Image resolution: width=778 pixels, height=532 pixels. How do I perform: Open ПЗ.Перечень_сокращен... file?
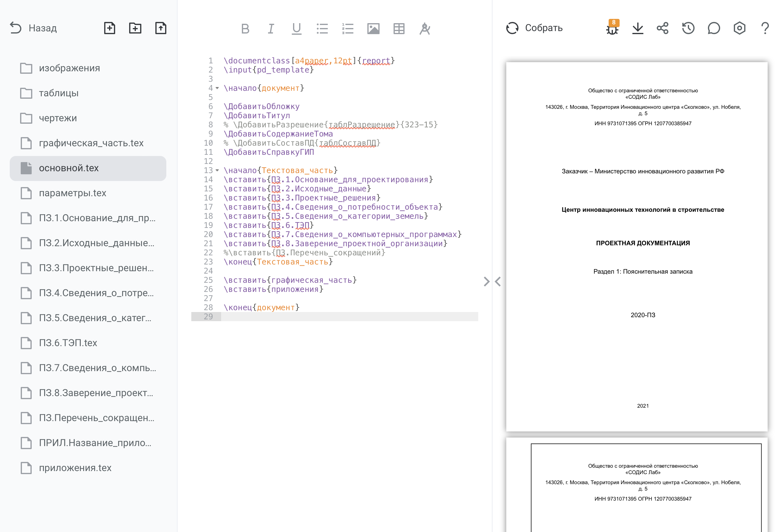(x=88, y=418)
